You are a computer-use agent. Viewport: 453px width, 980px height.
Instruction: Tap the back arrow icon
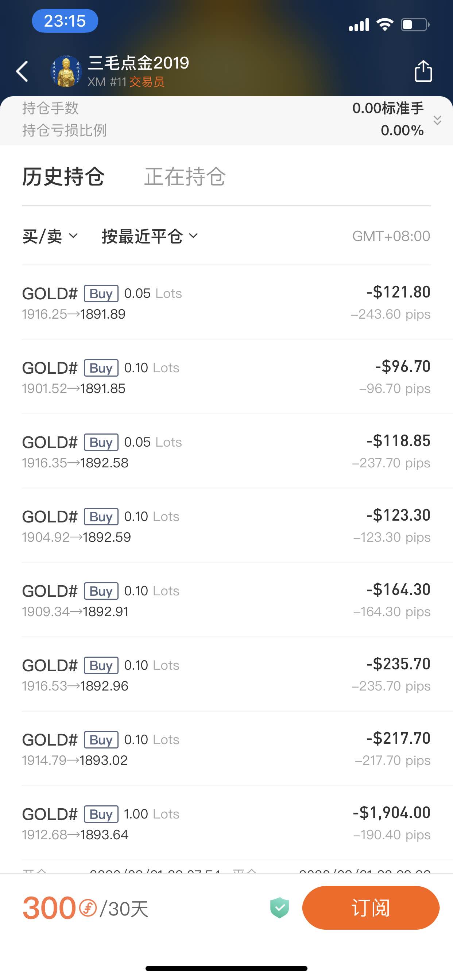[22, 71]
